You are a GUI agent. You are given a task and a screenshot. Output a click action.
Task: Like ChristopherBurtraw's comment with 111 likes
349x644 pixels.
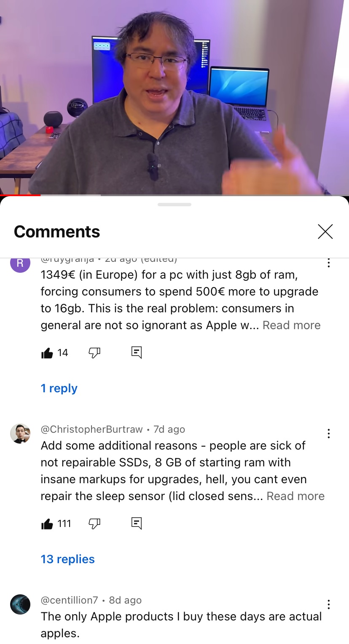(47, 524)
